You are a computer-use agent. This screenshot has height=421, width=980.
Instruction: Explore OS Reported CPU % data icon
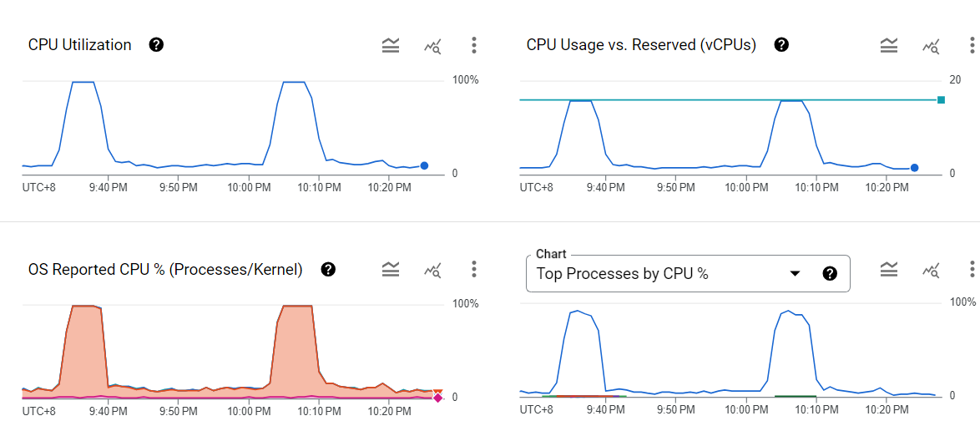(x=432, y=270)
